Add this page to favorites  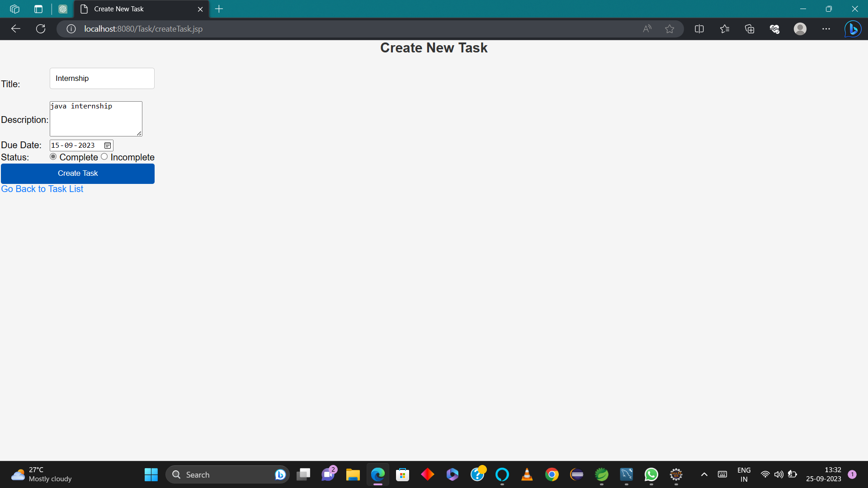pyautogui.click(x=670, y=28)
